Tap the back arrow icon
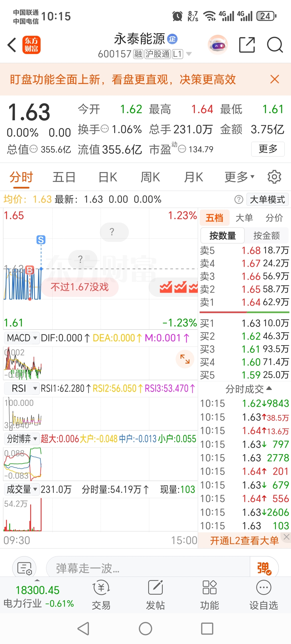 point(12,45)
